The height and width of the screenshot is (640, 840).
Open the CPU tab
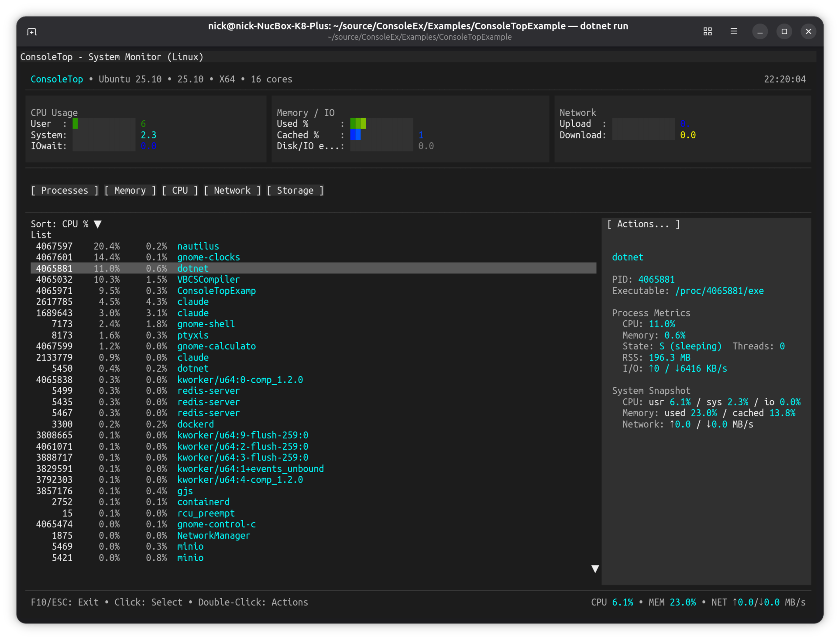point(180,190)
